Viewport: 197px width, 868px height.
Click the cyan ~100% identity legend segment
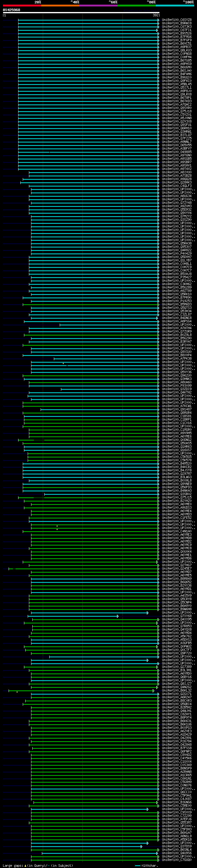175,6
